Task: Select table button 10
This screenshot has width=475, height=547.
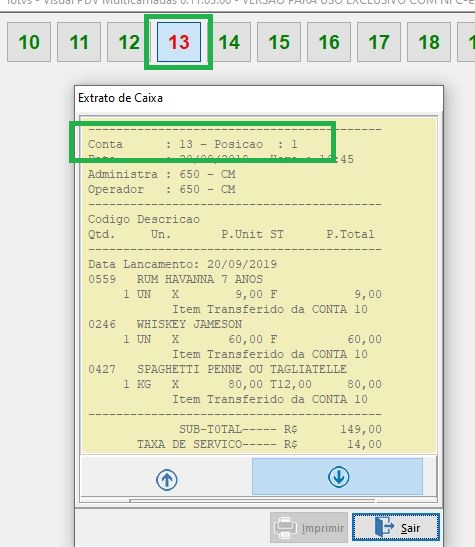Action: 29,42
